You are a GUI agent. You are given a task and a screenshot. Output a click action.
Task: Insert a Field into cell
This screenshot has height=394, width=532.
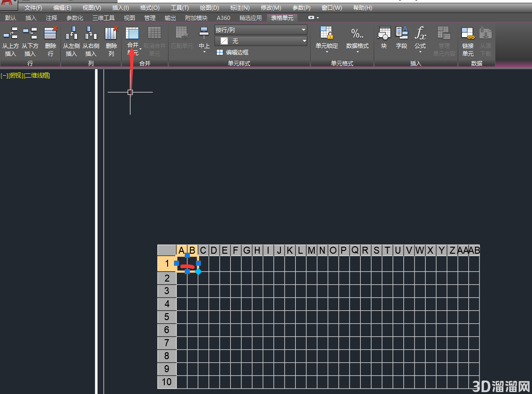402,33
